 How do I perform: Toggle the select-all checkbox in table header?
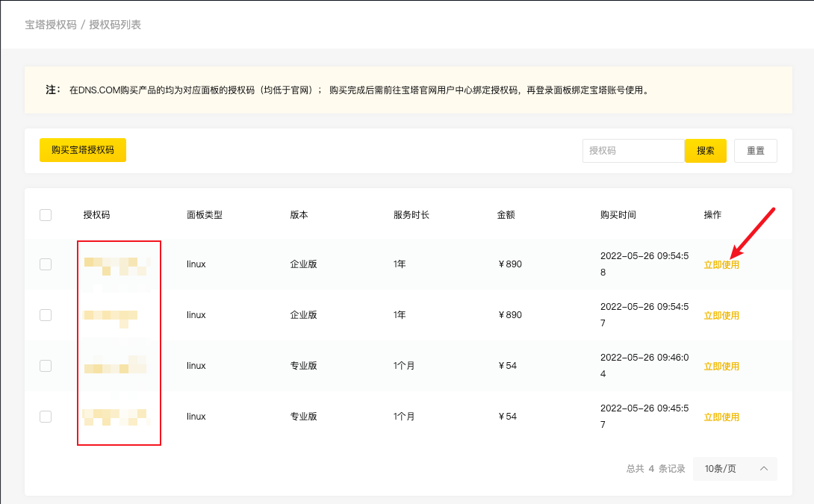click(46, 215)
